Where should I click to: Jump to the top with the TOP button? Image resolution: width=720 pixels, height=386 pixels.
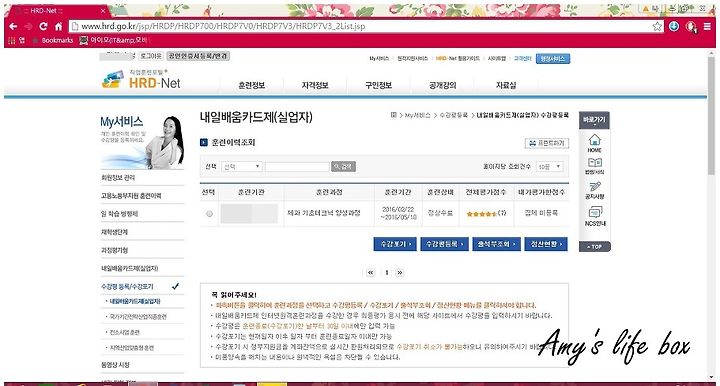[594, 247]
